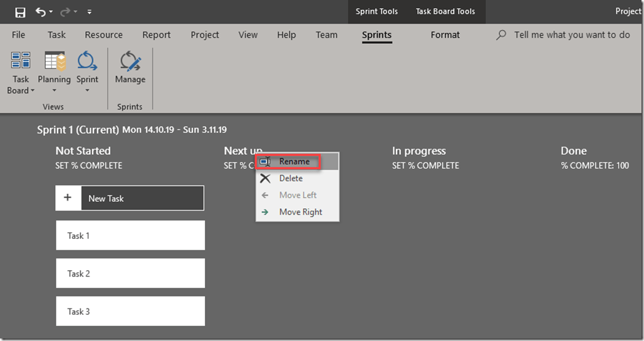Click SET % COMPLETE under In progress

[425, 165]
